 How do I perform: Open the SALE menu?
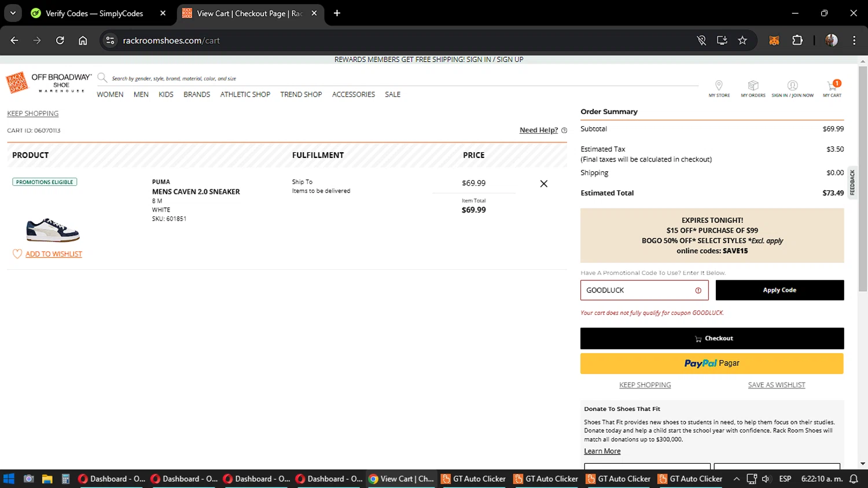393,94
